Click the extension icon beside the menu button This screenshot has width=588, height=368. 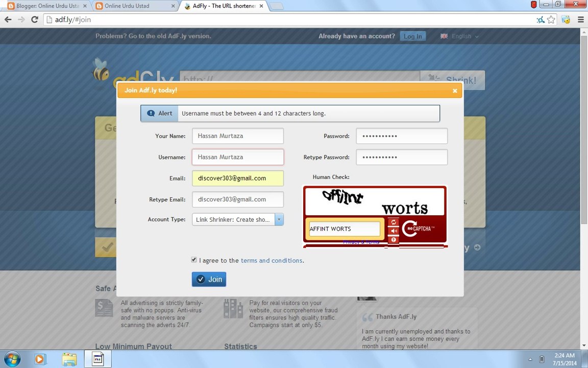click(566, 19)
